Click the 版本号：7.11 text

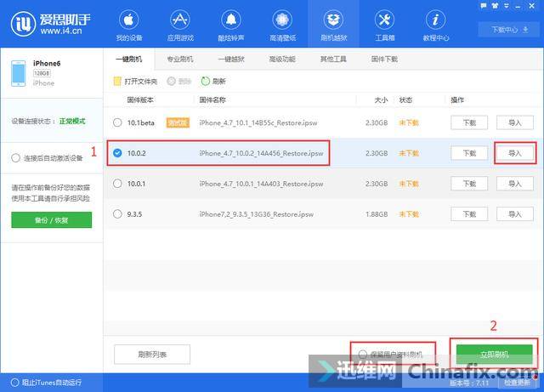[x=469, y=383]
